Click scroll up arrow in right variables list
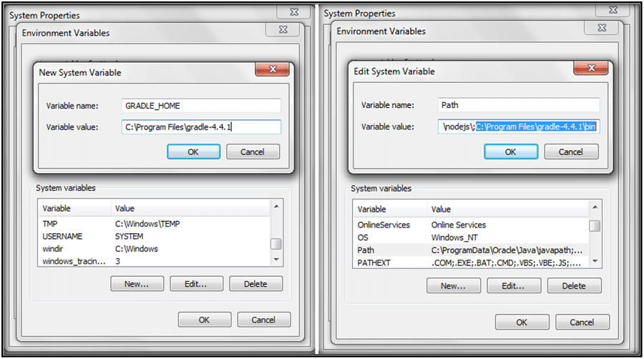This screenshot has width=644, height=359. click(595, 207)
